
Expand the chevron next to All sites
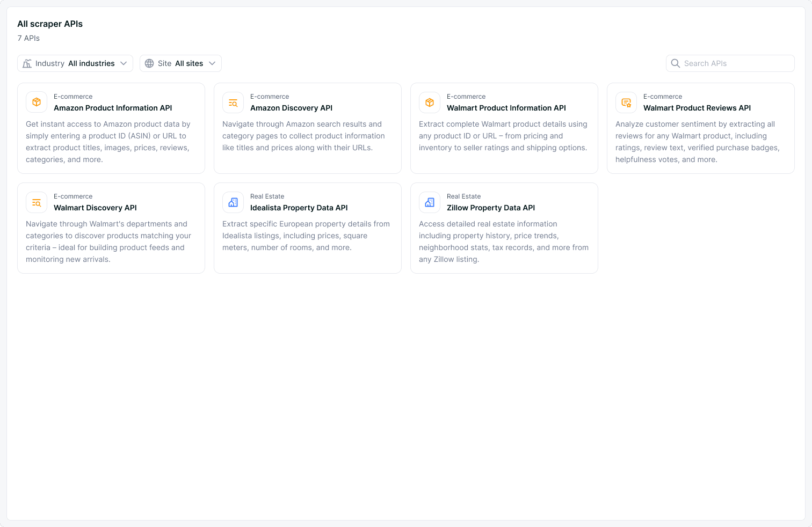212,63
